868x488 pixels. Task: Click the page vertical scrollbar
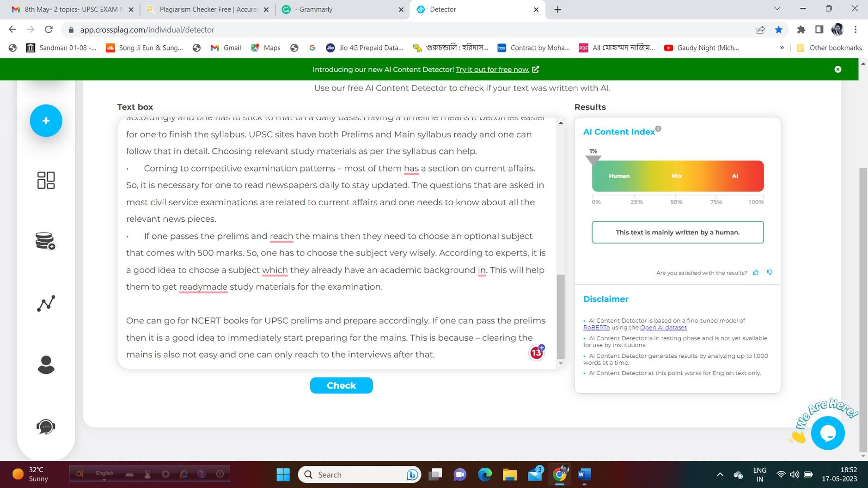pyautogui.click(x=863, y=310)
